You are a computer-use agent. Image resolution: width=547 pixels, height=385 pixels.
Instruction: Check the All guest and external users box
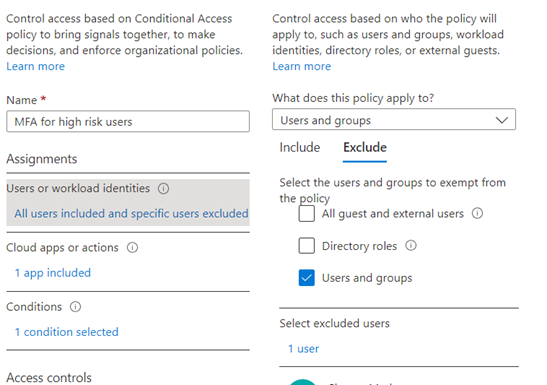coord(306,213)
